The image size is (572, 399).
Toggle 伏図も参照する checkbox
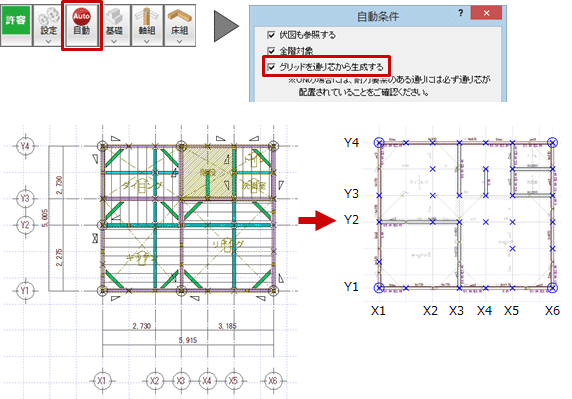coord(271,35)
